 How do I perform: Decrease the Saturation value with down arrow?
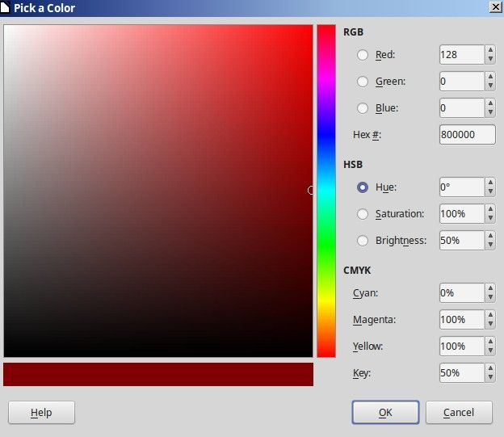490,218
